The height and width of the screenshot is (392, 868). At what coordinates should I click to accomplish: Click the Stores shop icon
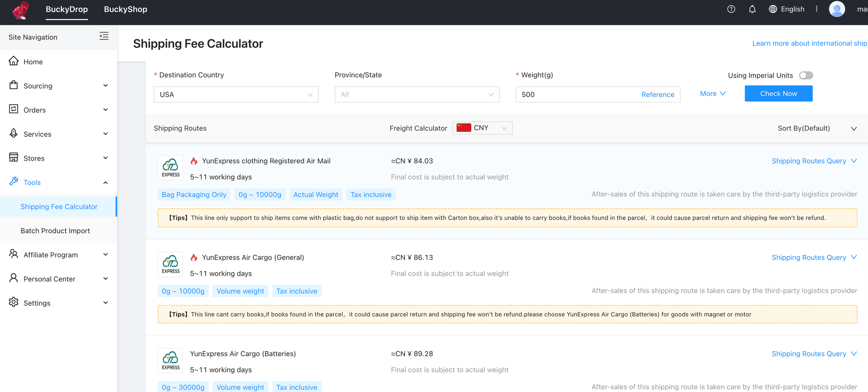14,157
